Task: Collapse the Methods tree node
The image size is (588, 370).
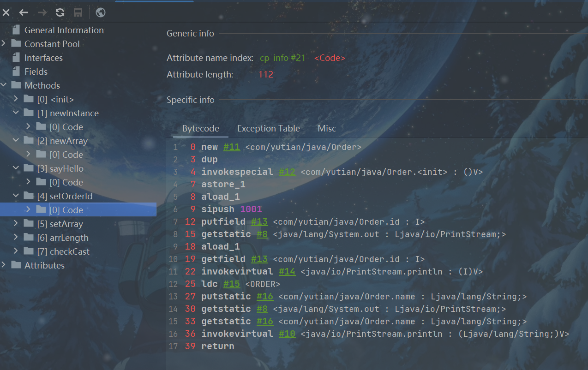Action: coord(4,85)
